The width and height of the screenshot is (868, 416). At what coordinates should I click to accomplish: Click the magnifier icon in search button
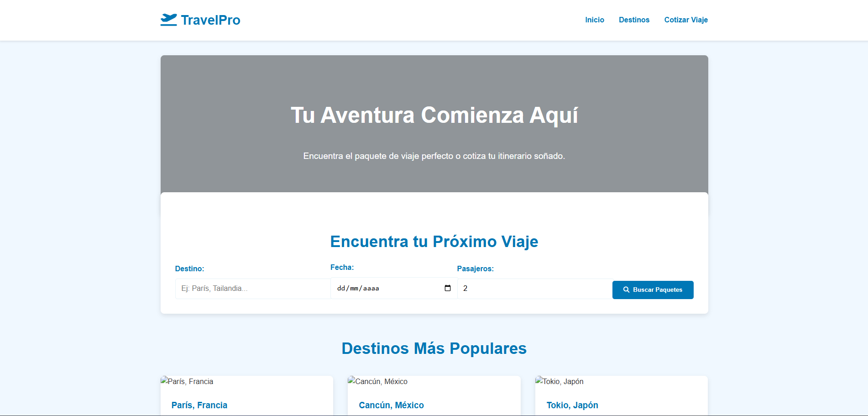coord(626,290)
